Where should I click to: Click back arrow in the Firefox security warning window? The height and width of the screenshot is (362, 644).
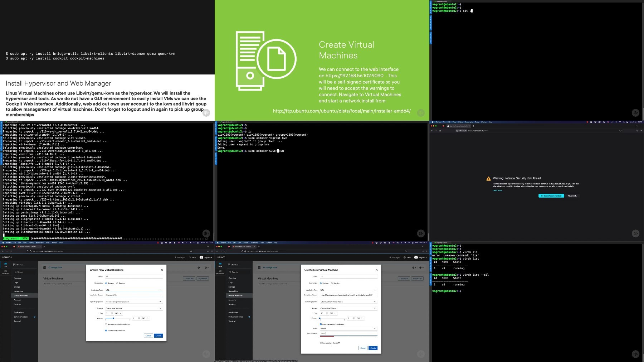point(432,131)
